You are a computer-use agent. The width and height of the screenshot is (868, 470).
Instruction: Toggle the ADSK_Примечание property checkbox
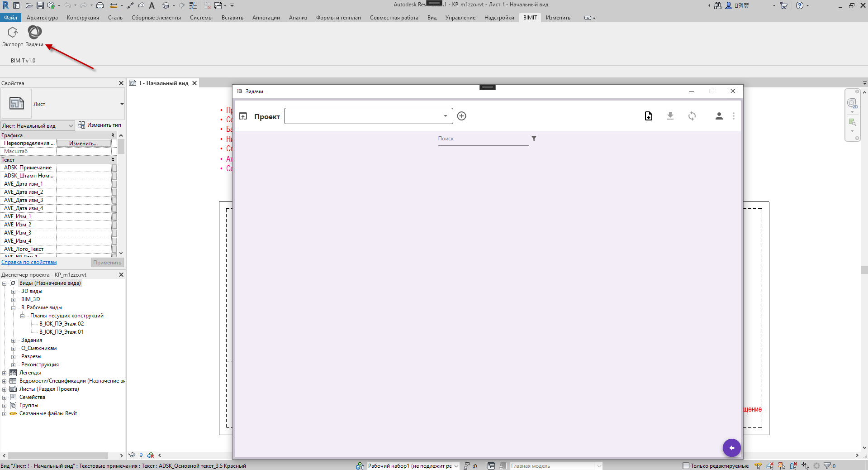114,168
